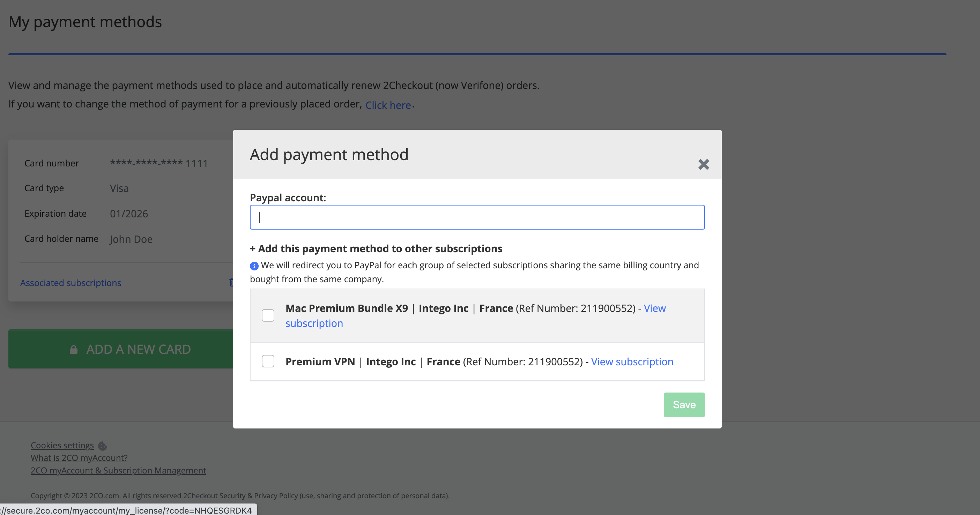Check the Mac Premium Bundle X9 checkbox
The image size is (980, 515).
(x=268, y=315)
